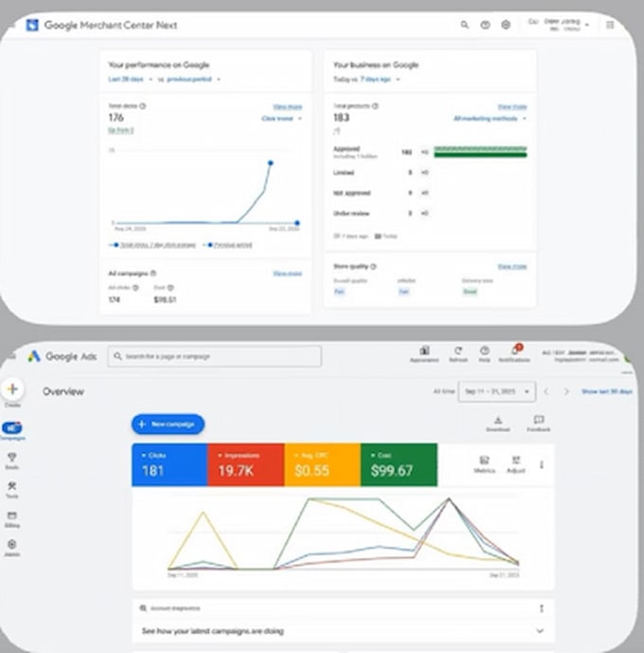The height and width of the screenshot is (653, 644).
Task: Click View more link in Ad campaigns card
Action: (x=288, y=273)
